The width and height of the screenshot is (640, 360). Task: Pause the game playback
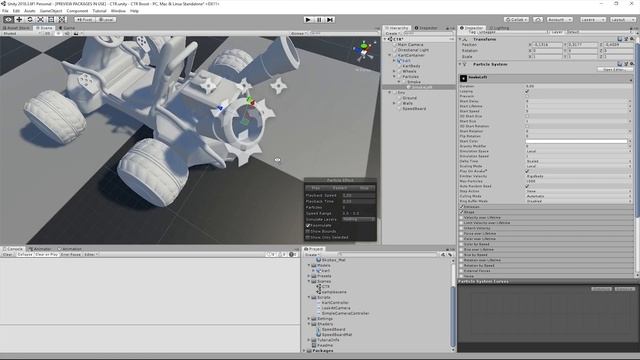click(x=319, y=20)
